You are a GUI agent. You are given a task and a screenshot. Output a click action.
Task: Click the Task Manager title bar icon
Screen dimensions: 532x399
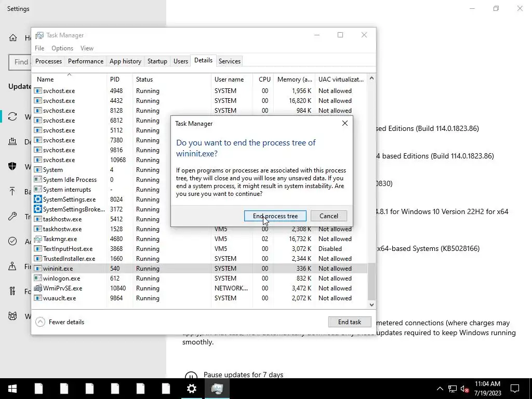click(x=39, y=35)
